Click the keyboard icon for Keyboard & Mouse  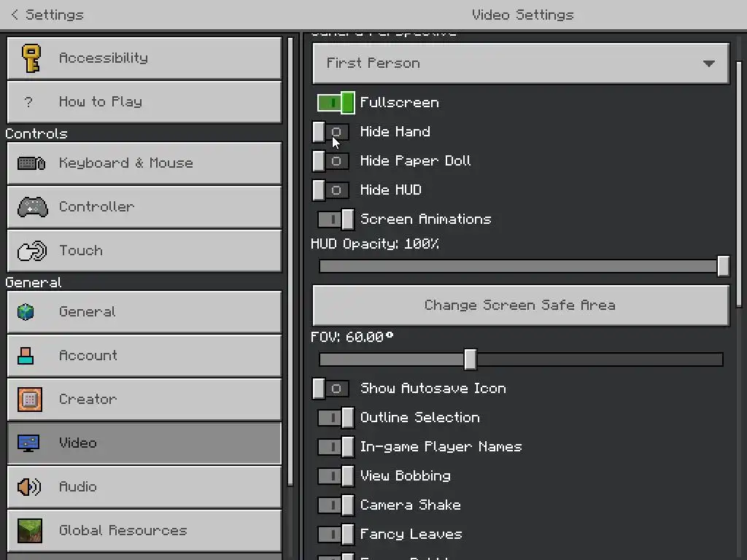pyautogui.click(x=31, y=163)
